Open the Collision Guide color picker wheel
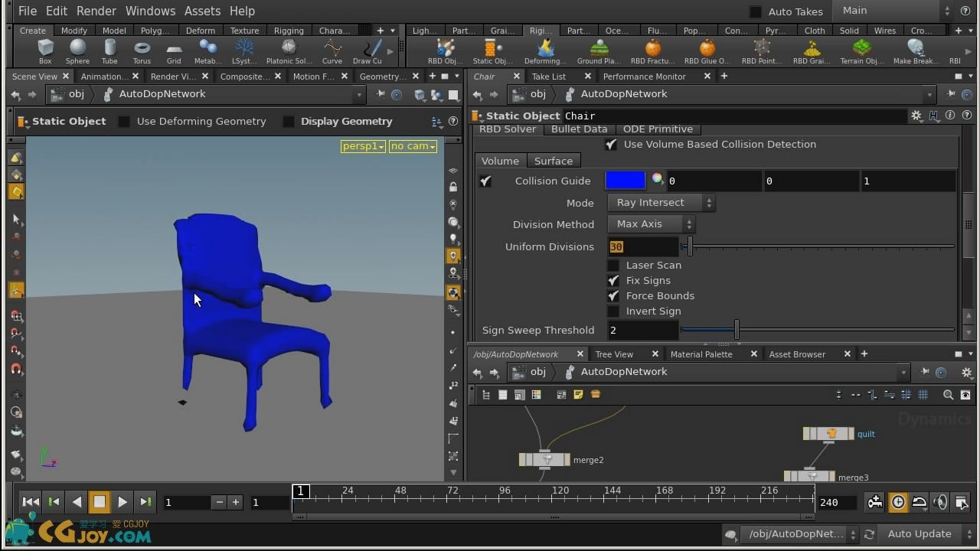Viewport: 980px width, 551px height. click(657, 180)
